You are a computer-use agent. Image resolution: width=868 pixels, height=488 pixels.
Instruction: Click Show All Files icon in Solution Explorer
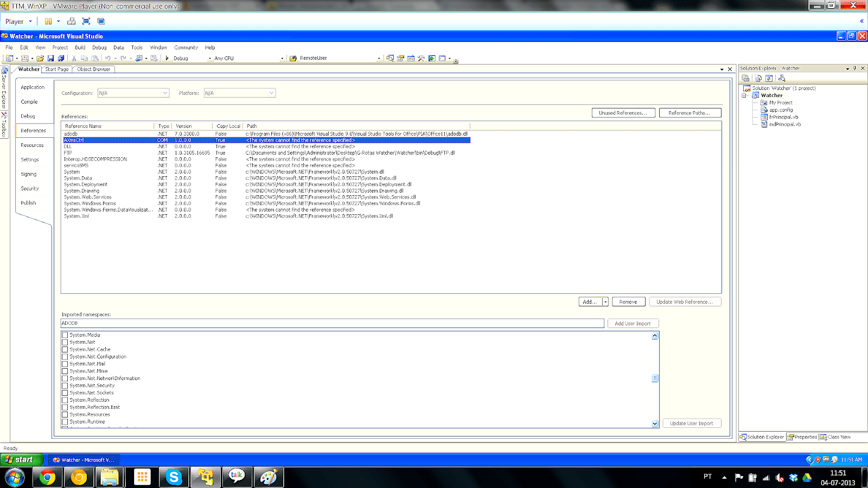click(x=758, y=78)
